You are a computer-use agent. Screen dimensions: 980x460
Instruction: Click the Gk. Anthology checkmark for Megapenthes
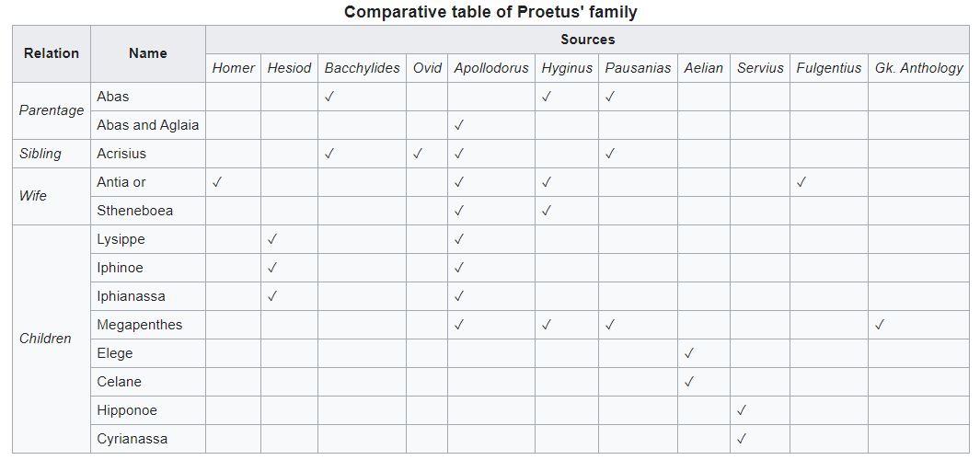pyautogui.click(x=880, y=325)
